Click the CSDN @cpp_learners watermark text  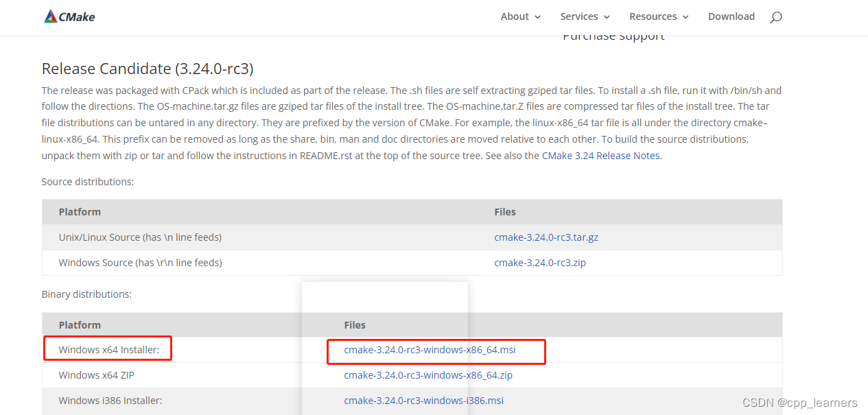[x=799, y=403]
